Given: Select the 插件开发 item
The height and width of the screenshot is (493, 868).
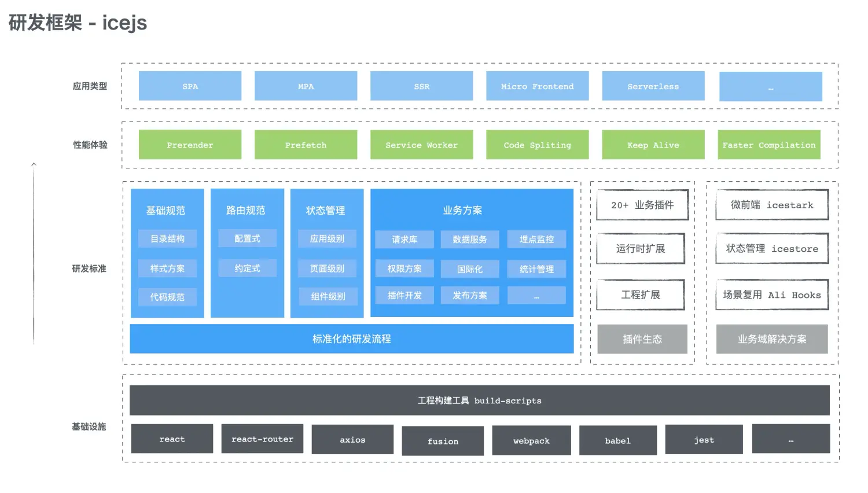Looking at the screenshot, I should 404,295.
